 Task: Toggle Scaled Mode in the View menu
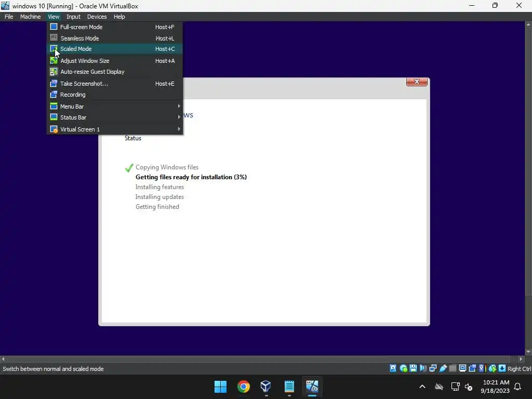(x=115, y=49)
